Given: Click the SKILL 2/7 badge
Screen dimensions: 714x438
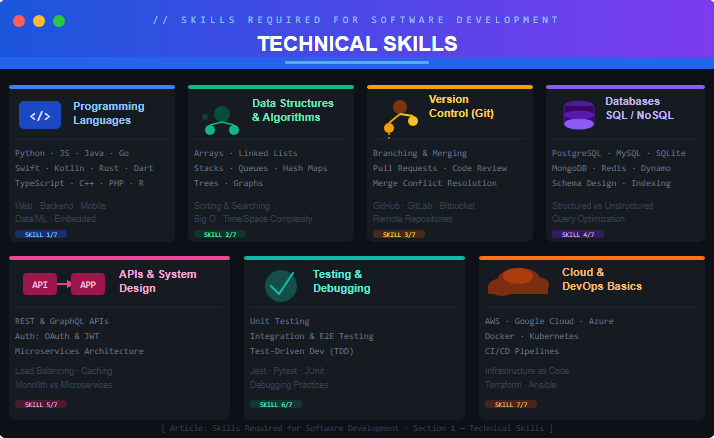Looking at the screenshot, I should pos(220,234).
